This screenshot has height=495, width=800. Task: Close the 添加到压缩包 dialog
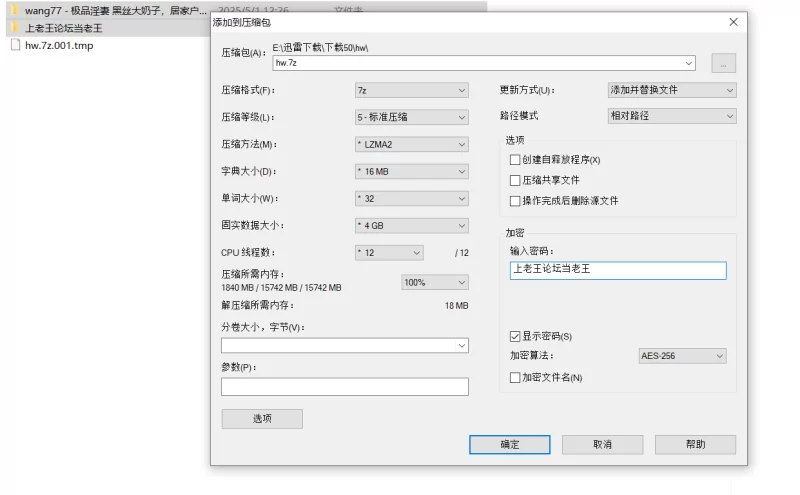pyautogui.click(x=733, y=22)
